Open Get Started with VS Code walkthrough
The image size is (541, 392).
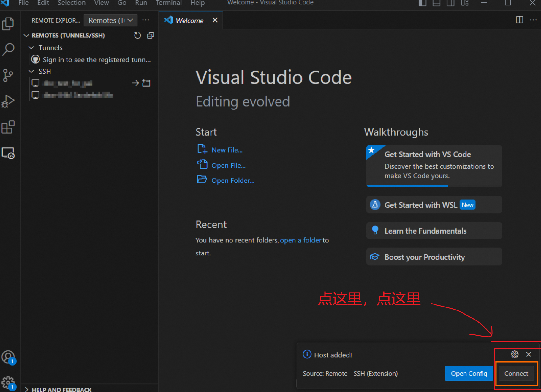click(x=434, y=166)
